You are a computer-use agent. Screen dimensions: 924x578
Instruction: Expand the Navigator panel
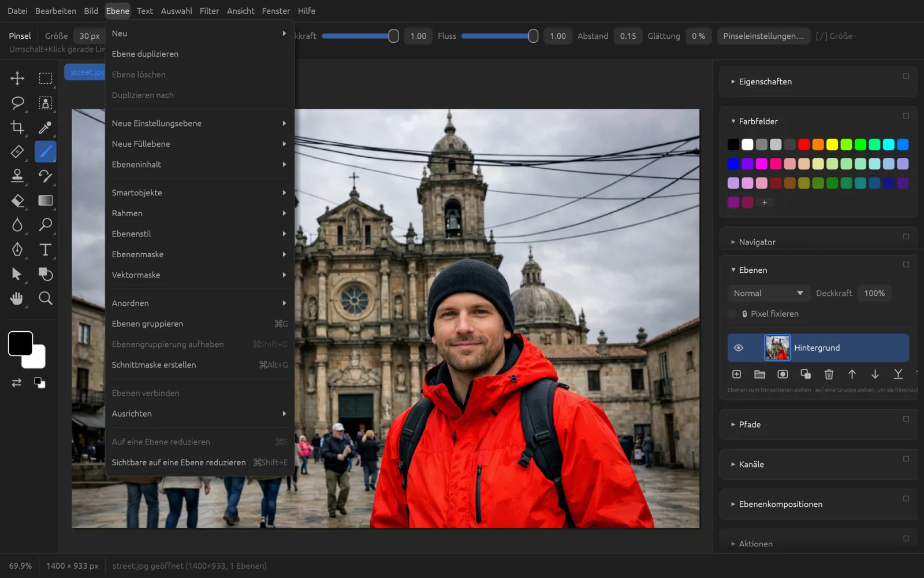pos(733,242)
